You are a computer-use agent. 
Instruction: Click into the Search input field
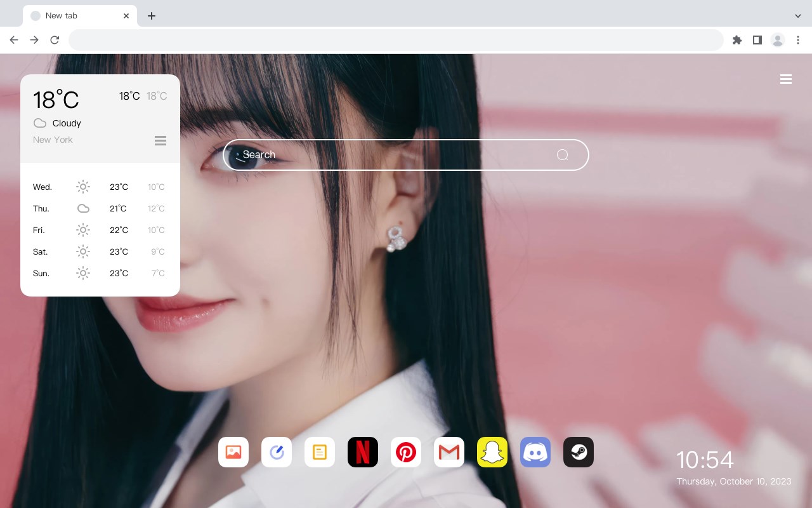tap(406, 155)
